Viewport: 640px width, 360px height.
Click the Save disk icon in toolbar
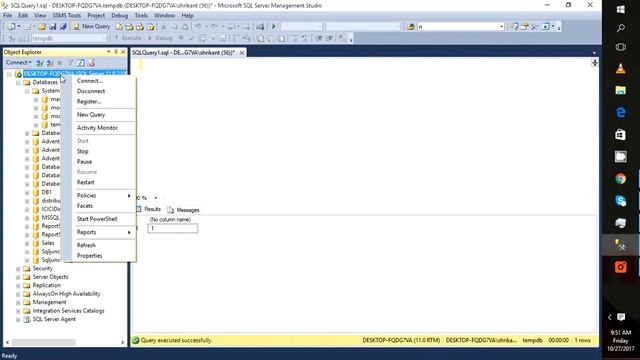[x=53, y=27]
